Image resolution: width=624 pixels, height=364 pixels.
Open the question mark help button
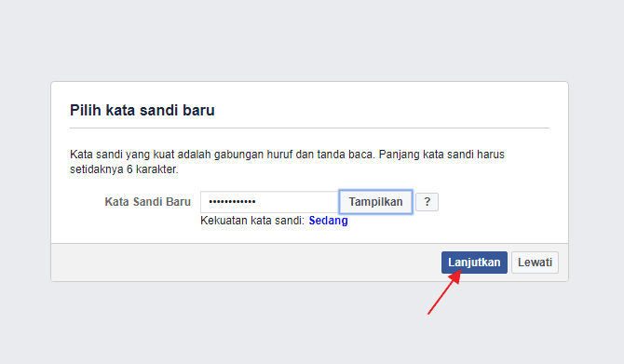[427, 202]
